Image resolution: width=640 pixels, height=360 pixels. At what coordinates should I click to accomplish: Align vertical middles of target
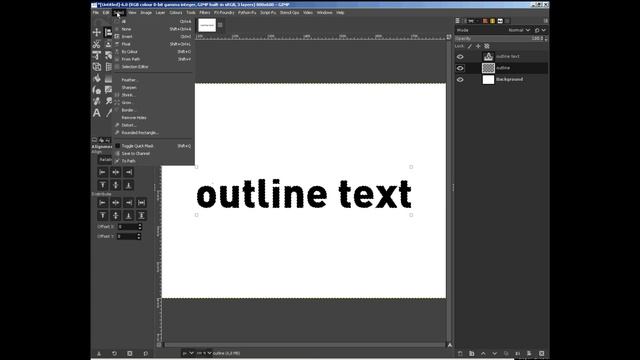pos(116,185)
